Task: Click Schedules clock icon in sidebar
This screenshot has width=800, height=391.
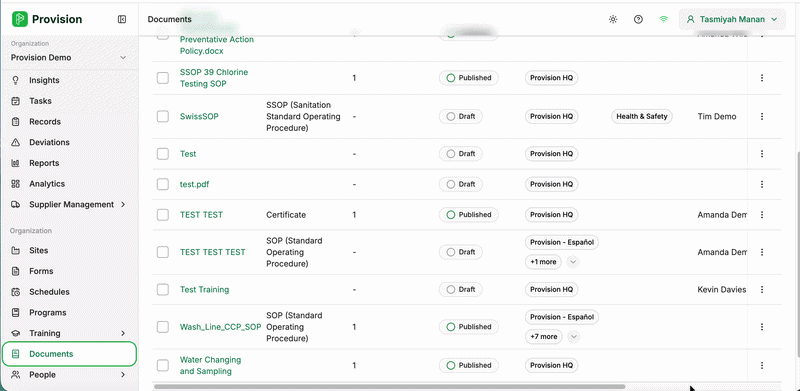Action: point(16,292)
